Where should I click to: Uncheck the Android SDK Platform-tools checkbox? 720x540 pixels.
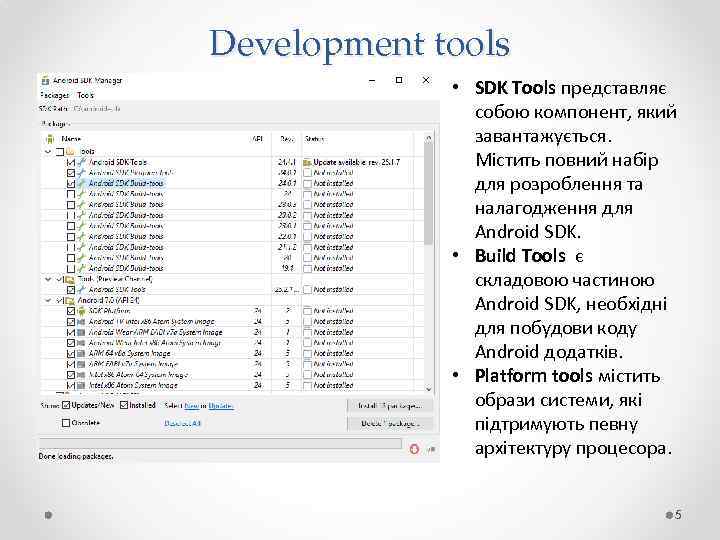point(71,173)
